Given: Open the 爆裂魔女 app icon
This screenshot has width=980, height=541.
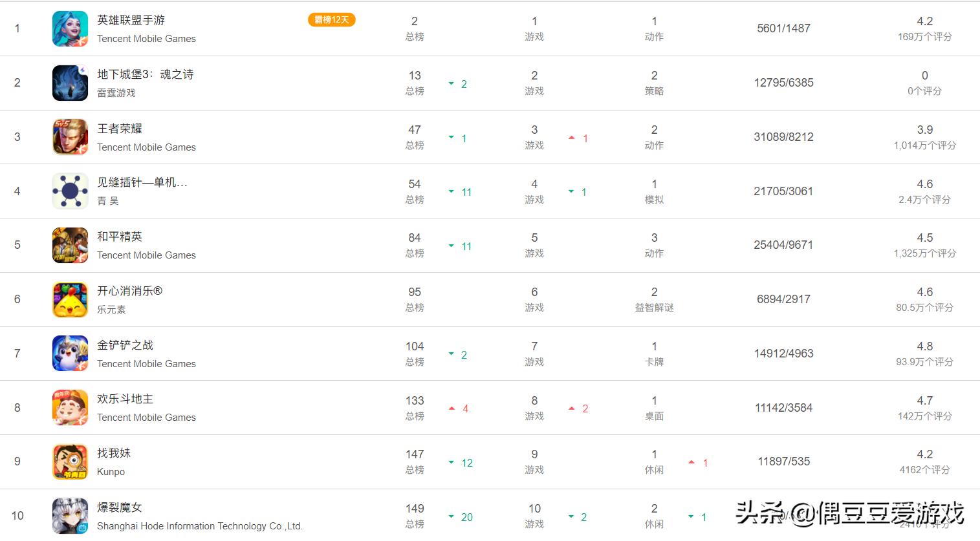Looking at the screenshot, I should (70, 516).
